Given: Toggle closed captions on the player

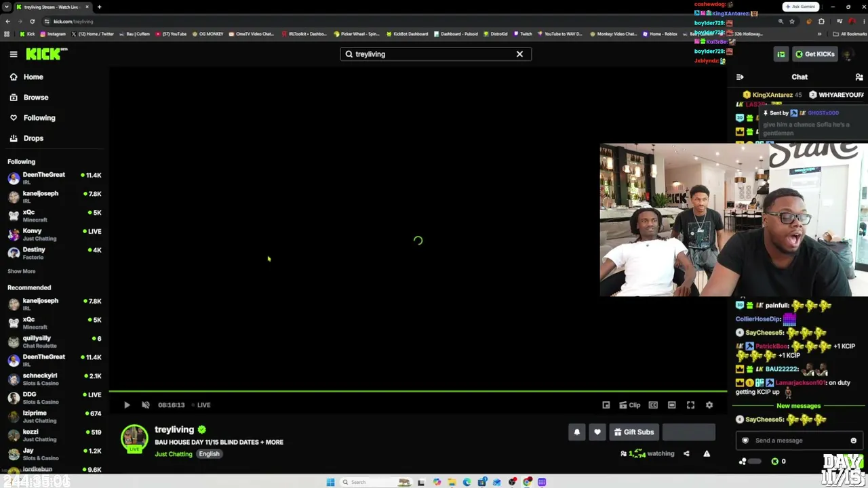Looking at the screenshot, I should (653, 405).
